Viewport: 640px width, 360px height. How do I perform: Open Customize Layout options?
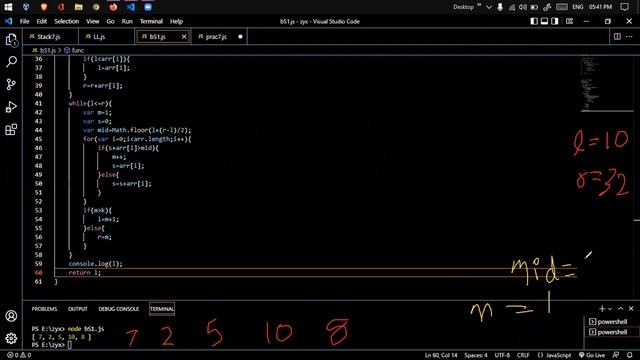pyautogui.click(x=569, y=21)
